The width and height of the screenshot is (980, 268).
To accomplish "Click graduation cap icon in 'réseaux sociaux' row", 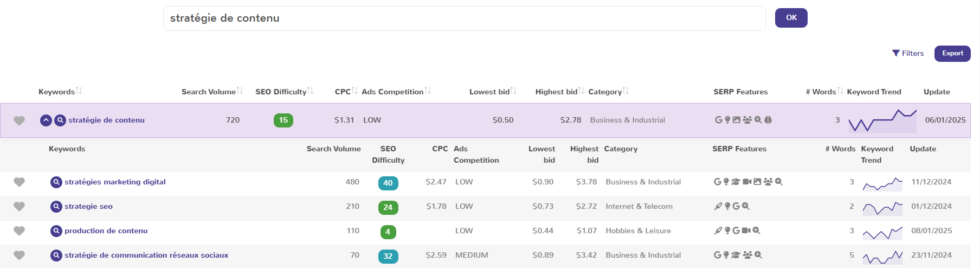I will click(736, 255).
